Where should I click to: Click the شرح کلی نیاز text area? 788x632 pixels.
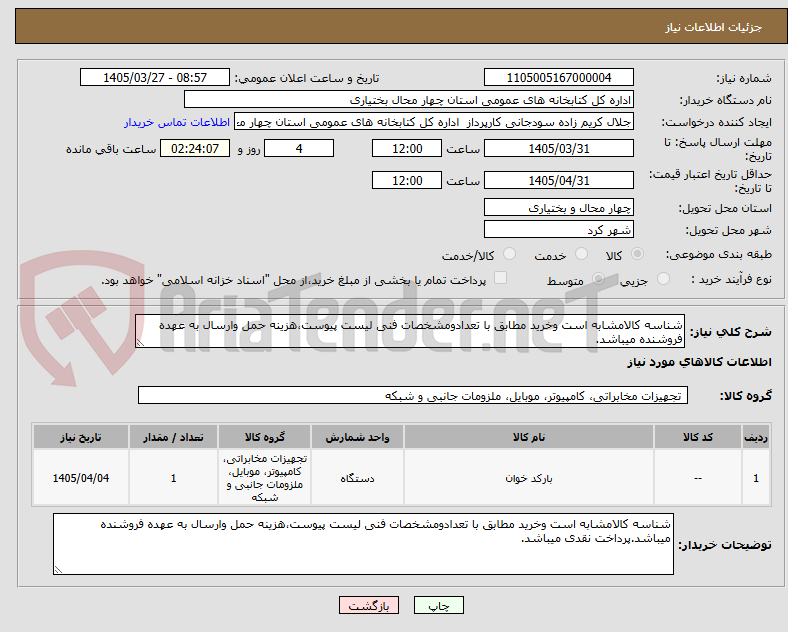tap(410, 332)
